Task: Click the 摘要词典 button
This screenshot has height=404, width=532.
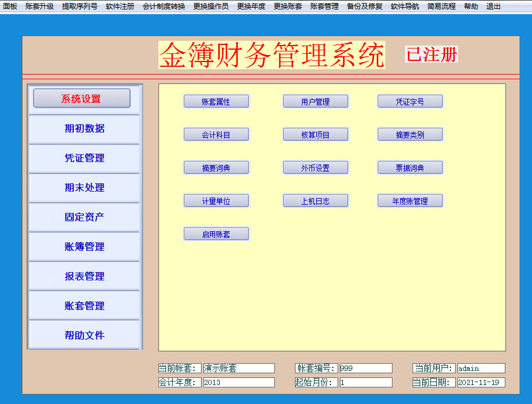Action: click(x=216, y=168)
